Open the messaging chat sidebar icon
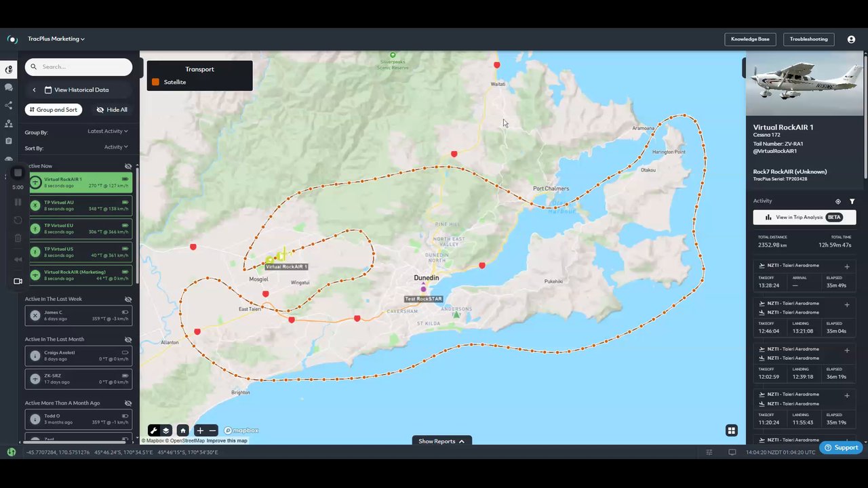868x488 pixels. point(9,87)
